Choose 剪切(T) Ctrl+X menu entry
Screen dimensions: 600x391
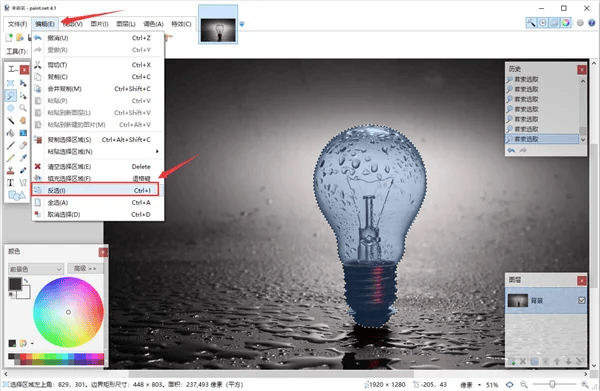[x=98, y=65]
